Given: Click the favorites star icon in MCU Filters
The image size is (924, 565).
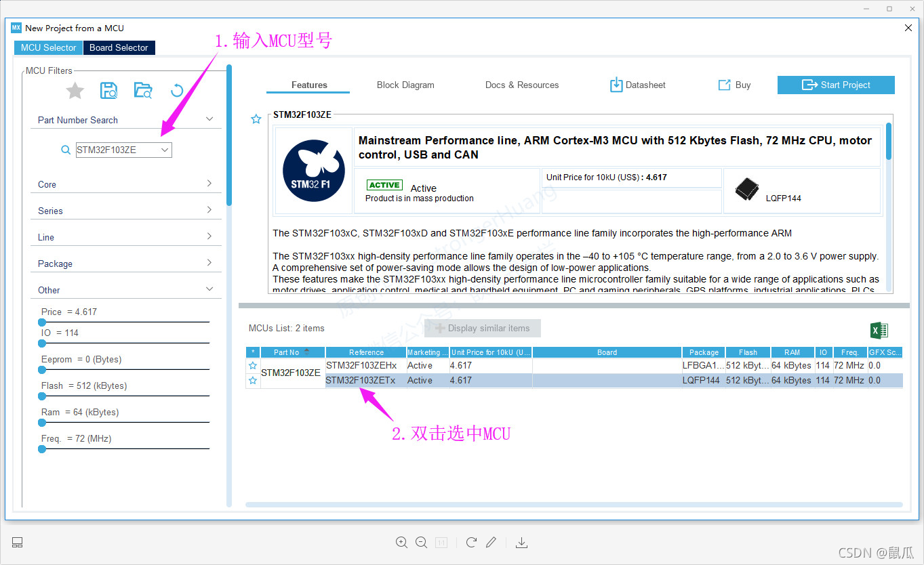Looking at the screenshot, I should (x=75, y=90).
